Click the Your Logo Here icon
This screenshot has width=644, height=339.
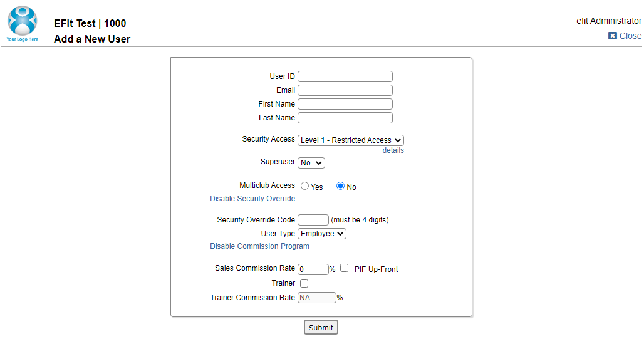pos(22,23)
